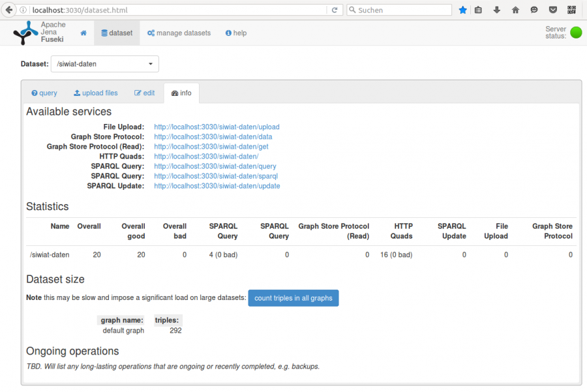Screen dimensions: 587x392
Task: Open the SPARQL Update service link
Action: (x=217, y=186)
